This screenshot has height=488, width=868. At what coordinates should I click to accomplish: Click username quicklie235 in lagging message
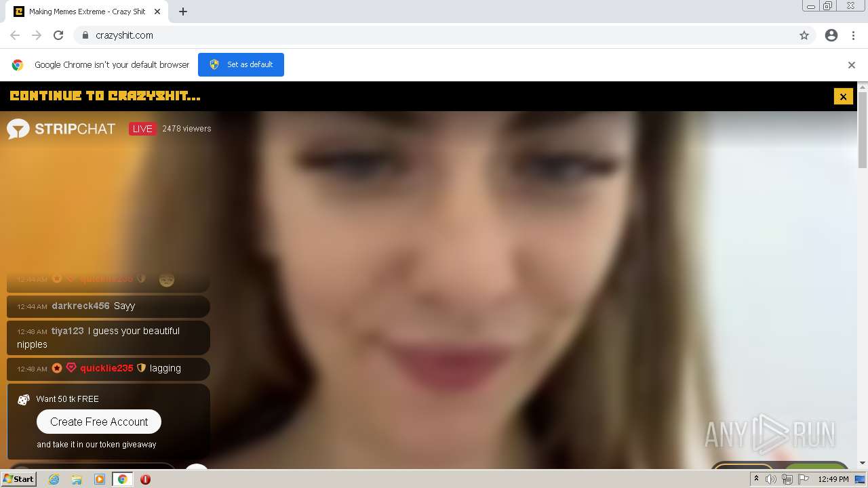pyautogui.click(x=106, y=368)
